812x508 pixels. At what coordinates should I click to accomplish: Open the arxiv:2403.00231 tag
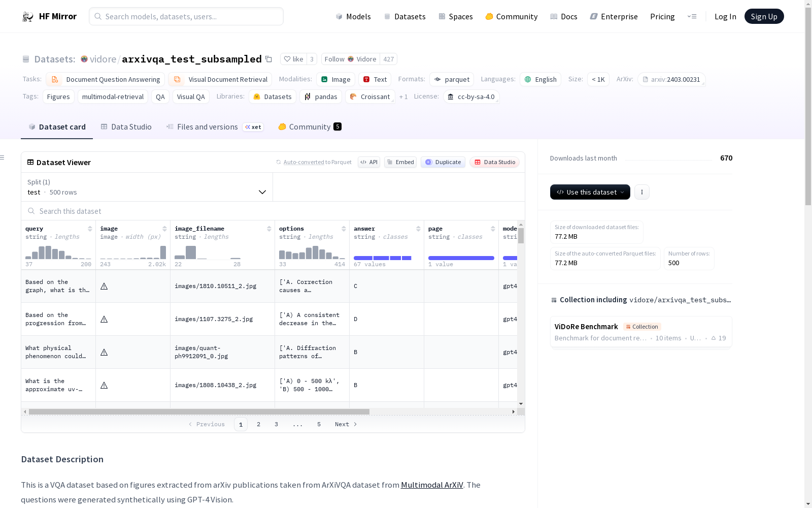671,80
